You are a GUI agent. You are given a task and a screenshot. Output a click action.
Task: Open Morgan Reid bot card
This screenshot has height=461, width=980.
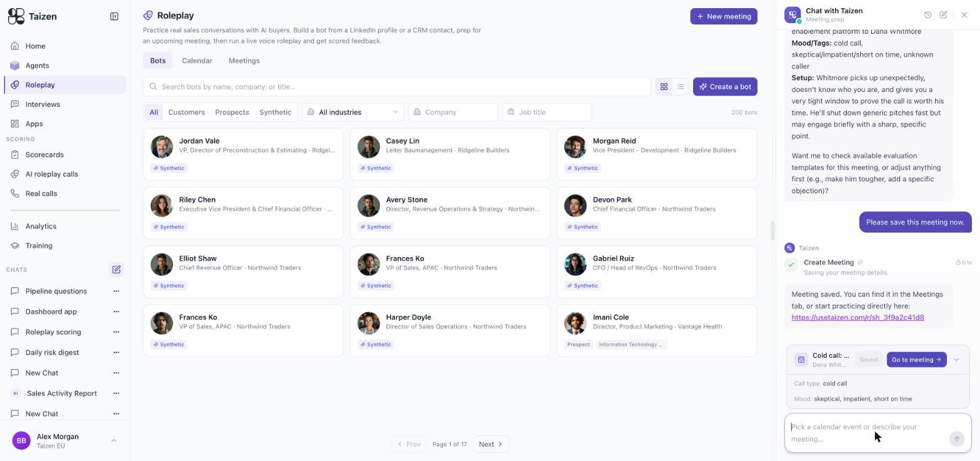(x=657, y=155)
